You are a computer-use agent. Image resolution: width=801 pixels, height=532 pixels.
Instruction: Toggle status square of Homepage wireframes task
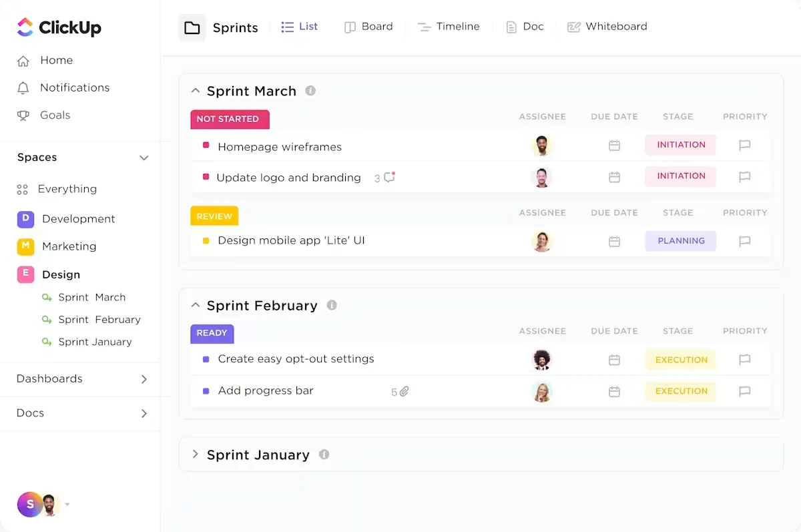point(206,146)
